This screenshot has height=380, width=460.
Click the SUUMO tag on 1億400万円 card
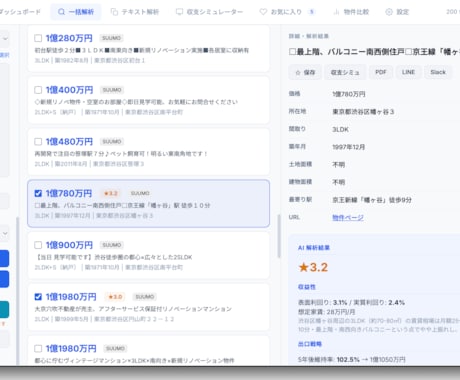(x=112, y=90)
